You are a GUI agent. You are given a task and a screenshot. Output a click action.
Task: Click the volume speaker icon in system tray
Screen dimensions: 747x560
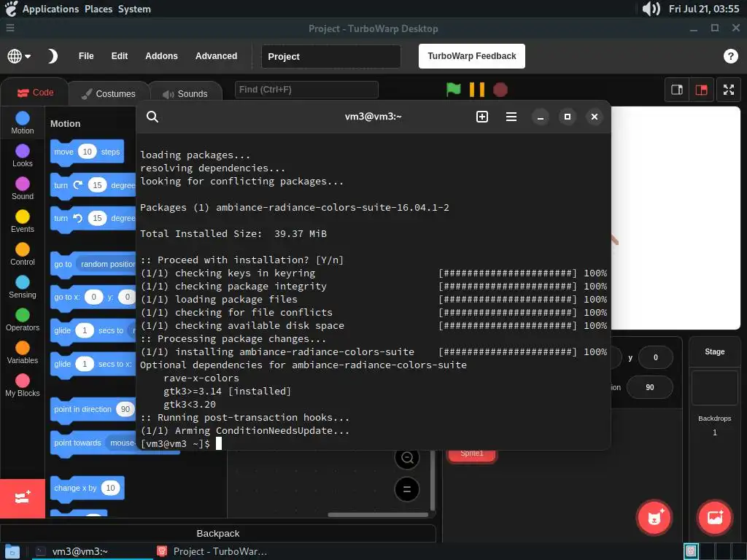(651, 9)
